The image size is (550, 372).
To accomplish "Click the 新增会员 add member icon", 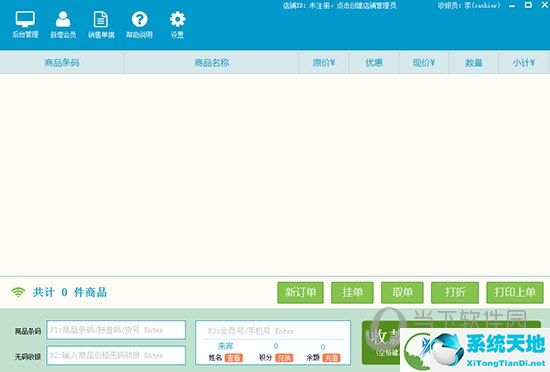I will tap(63, 24).
